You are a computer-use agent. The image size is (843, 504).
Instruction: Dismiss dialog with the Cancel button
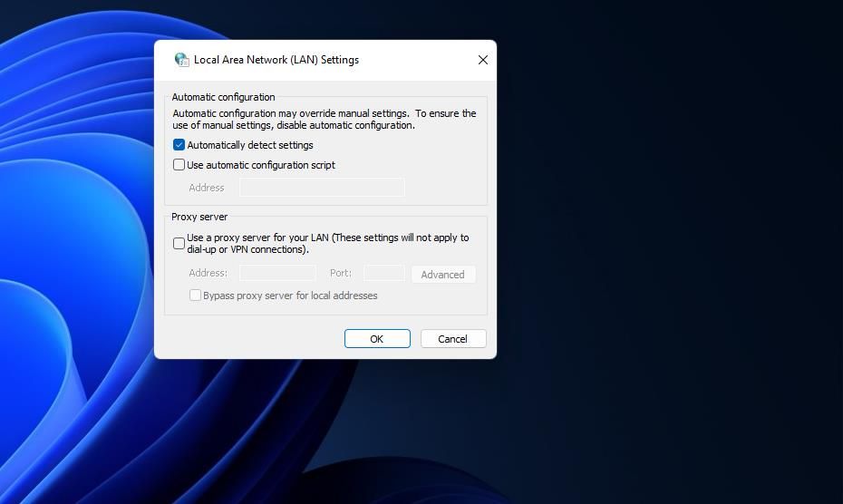[x=452, y=339]
